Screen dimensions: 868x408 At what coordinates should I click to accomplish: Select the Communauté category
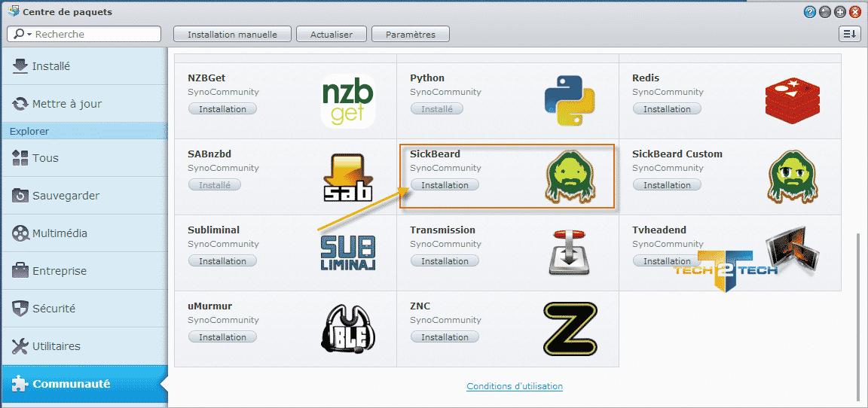coord(84,384)
